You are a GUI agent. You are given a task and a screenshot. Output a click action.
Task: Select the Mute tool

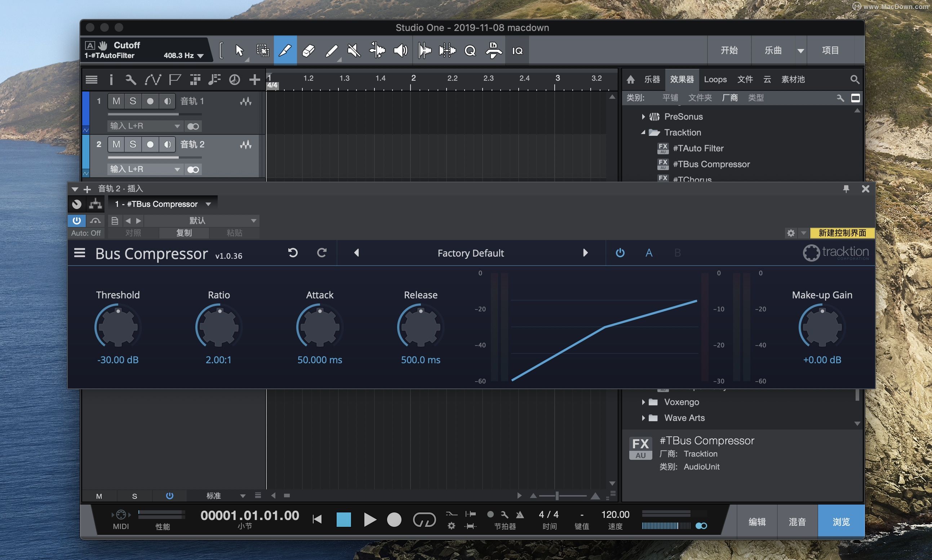tap(354, 50)
